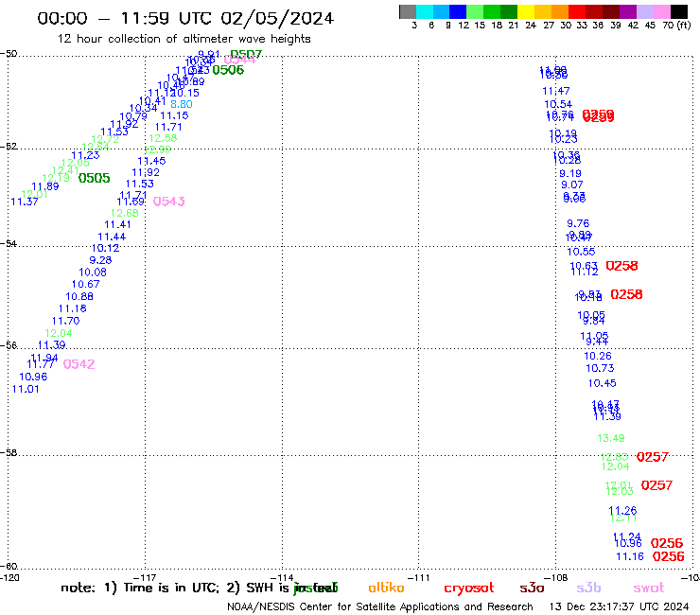
Task: Click the 's3b' satellite legend label
Action: coord(588,588)
